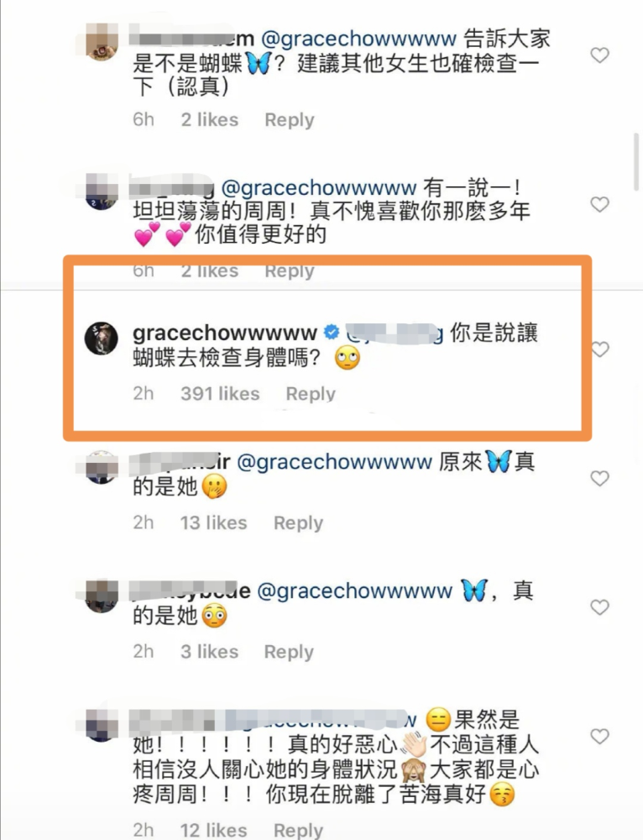Like gracechowwwww's verified reply comment
Image resolution: width=643 pixels, height=840 pixels.
point(599,349)
